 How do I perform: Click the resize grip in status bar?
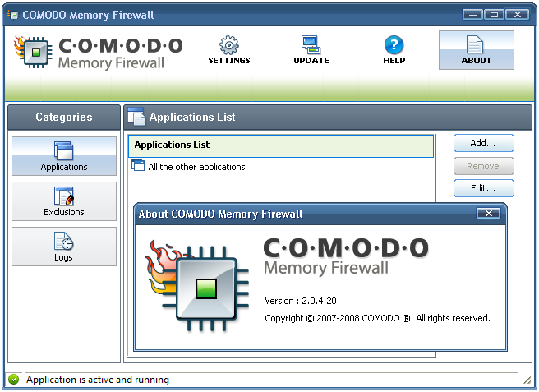(x=527, y=380)
